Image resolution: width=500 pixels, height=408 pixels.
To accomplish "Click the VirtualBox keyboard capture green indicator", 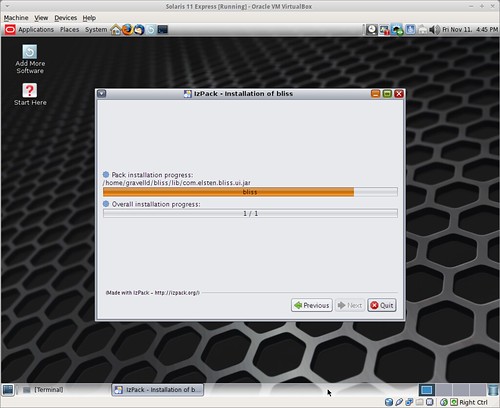I will point(454,402).
